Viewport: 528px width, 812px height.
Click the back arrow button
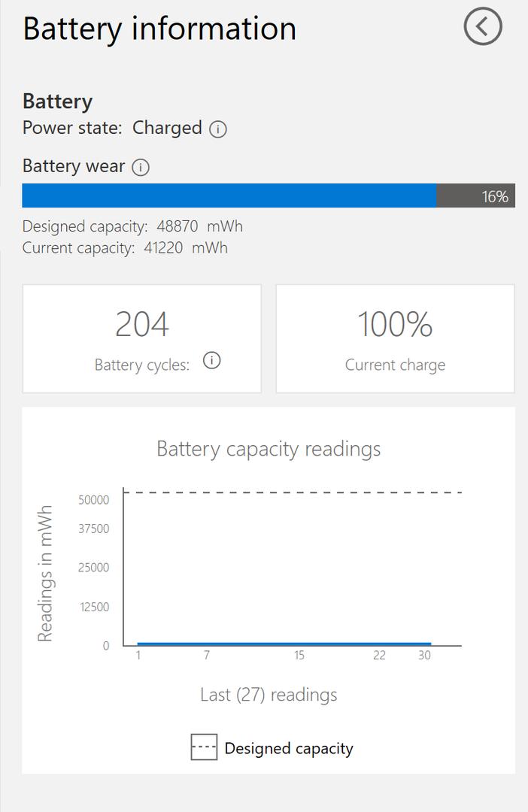click(483, 26)
